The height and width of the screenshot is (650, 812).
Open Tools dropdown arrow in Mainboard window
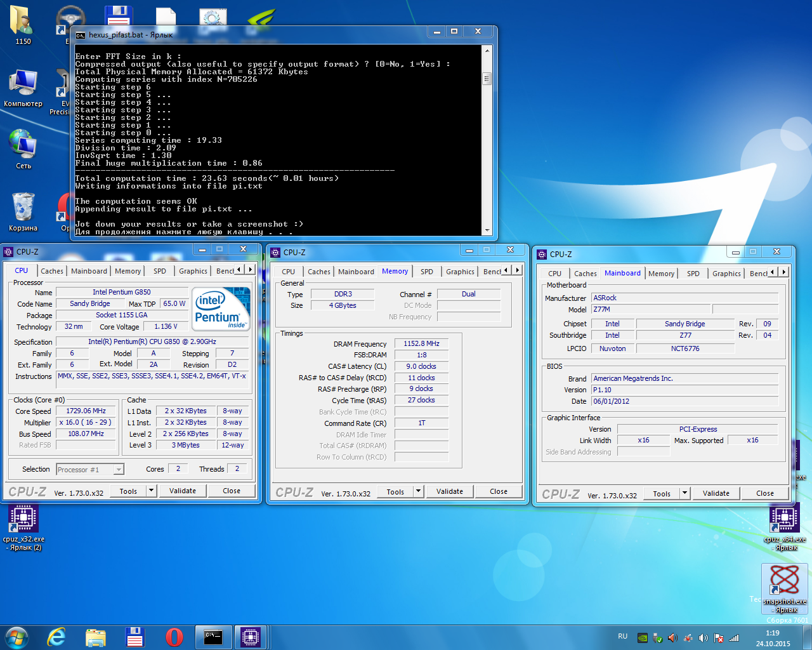pyautogui.click(x=684, y=493)
